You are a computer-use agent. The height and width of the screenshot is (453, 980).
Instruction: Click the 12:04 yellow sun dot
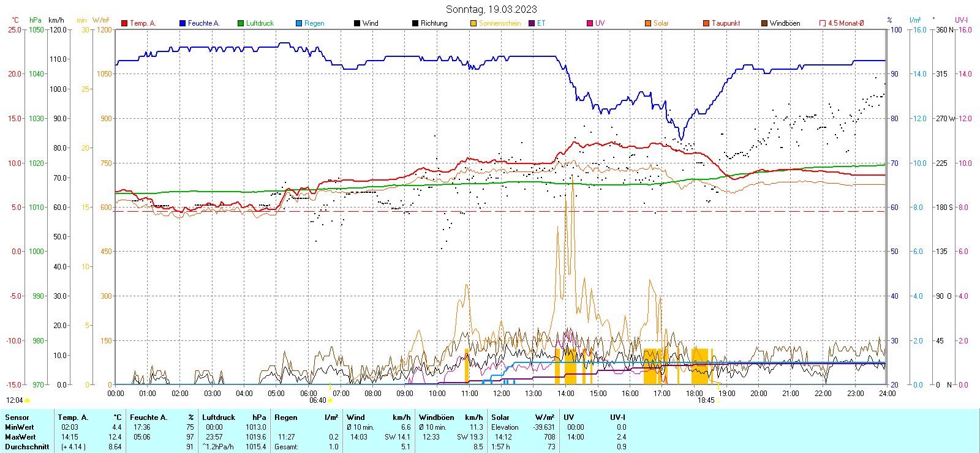pyautogui.click(x=27, y=400)
